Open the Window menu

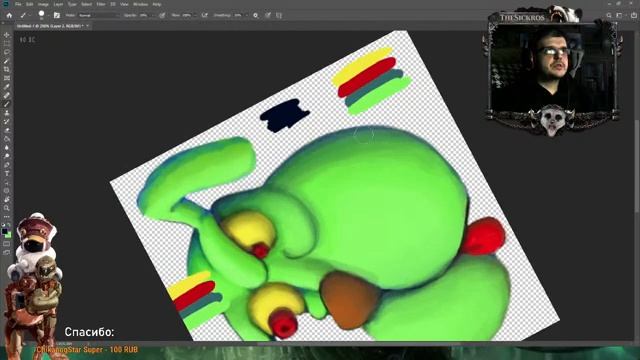click(140, 4)
